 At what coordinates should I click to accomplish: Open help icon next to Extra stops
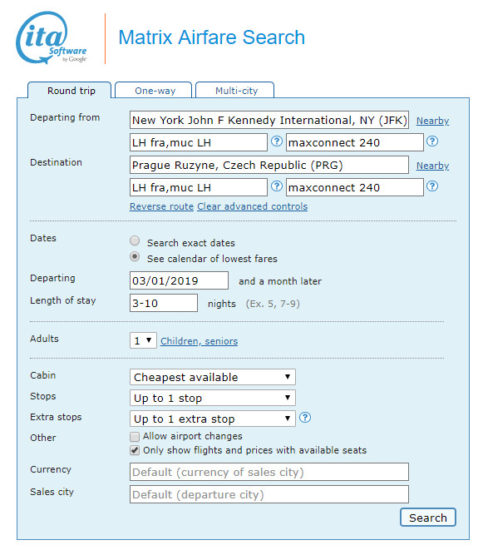tap(305, 418)
